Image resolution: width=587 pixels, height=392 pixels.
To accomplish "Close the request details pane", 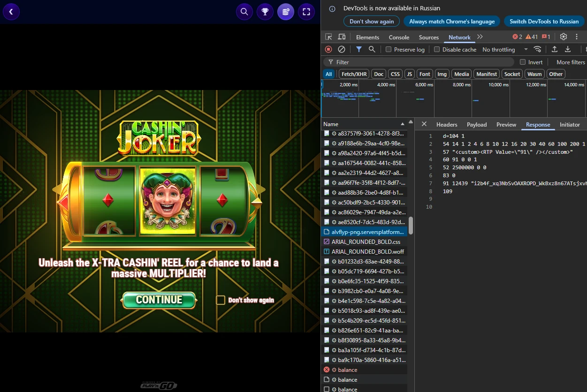I will (424, 124).
